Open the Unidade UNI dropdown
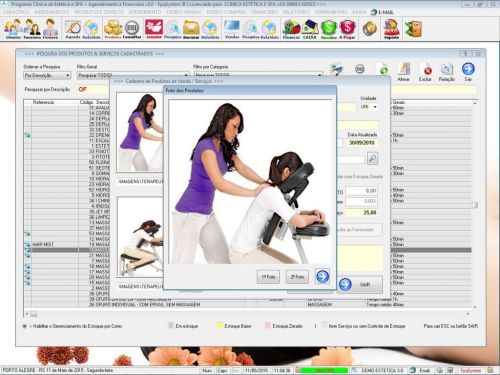 [x=369, y=107]
